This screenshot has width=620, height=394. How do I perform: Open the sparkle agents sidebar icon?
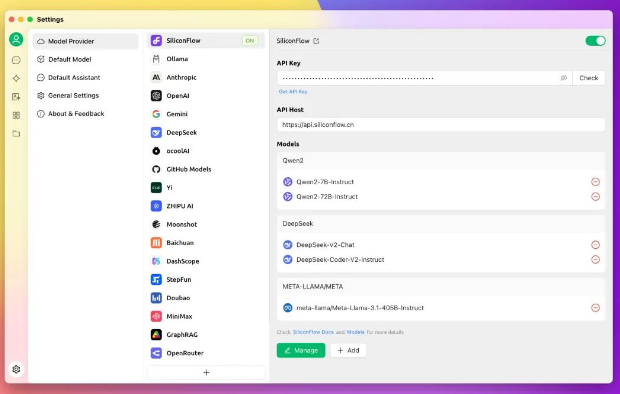coord(16,78)
